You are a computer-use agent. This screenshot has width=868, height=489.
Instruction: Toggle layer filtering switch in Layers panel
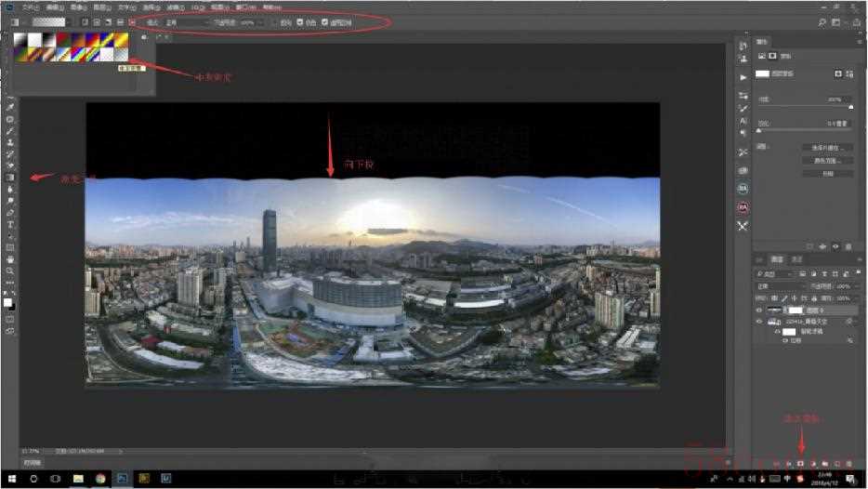point(858,273)
